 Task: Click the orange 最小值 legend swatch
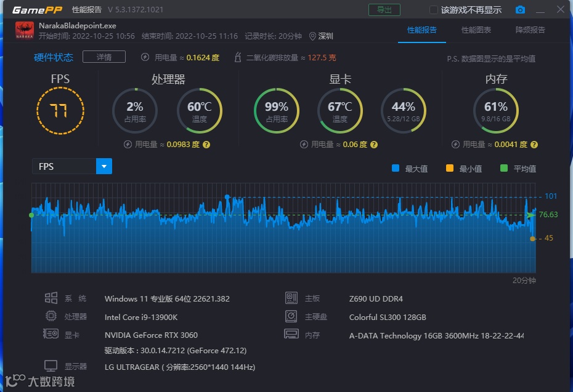[x=450, y=168]
